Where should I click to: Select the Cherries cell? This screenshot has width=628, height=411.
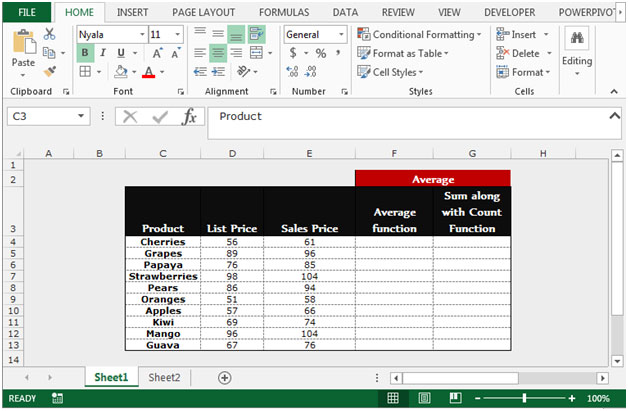(x=163, y=242)
